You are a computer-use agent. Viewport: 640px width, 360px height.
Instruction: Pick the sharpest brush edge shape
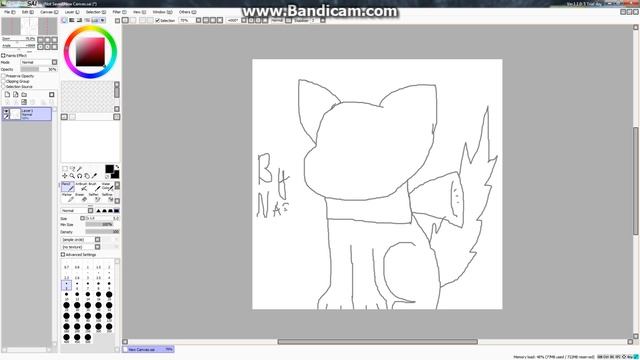(x=98, y=211)
